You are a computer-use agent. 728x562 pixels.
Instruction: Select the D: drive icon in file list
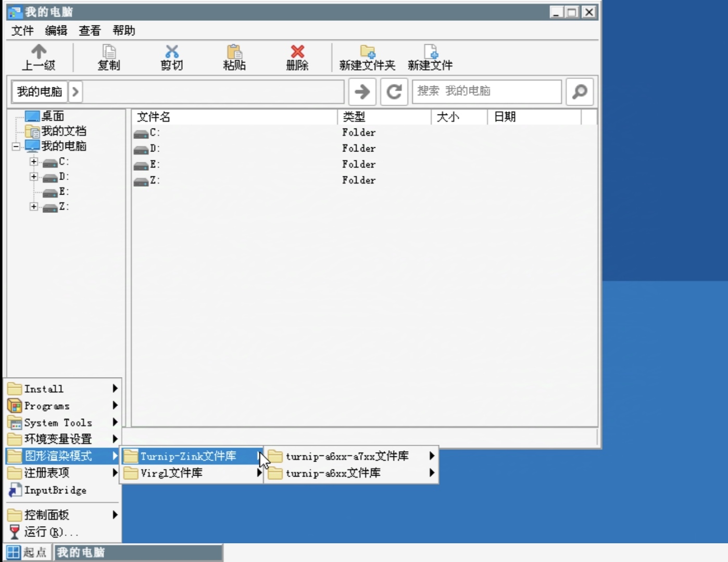[x=141, y=149]
